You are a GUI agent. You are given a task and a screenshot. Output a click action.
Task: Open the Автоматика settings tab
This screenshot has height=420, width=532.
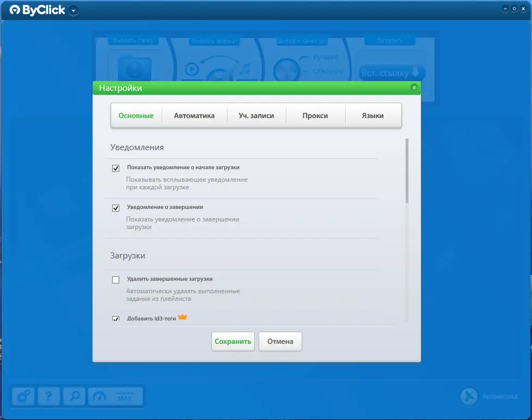[x=194, y=115]
